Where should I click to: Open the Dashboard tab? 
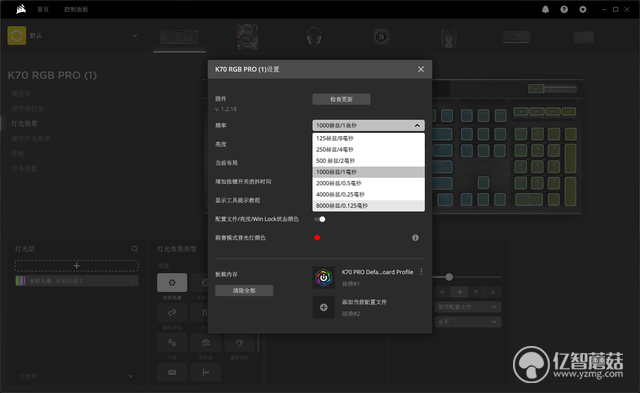[x=76, y=9]
